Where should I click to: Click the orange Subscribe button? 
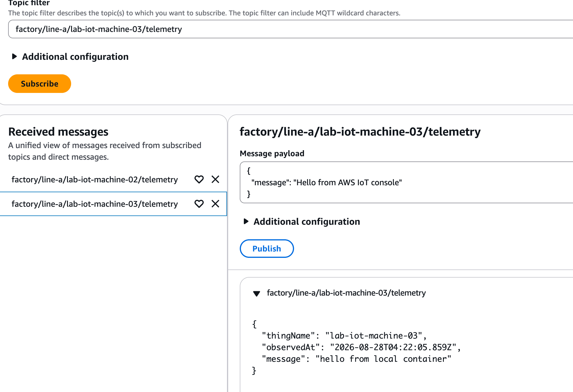click(x=39, y=84)
